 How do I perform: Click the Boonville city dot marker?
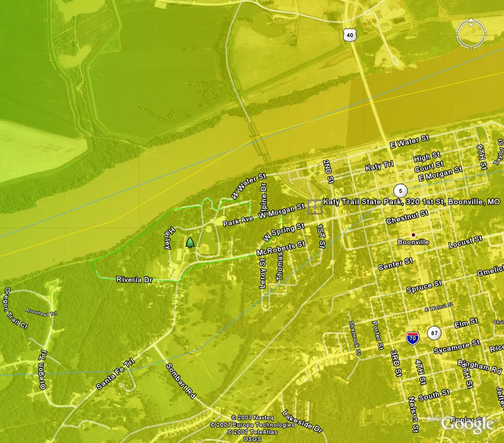[x=413, y=235]
